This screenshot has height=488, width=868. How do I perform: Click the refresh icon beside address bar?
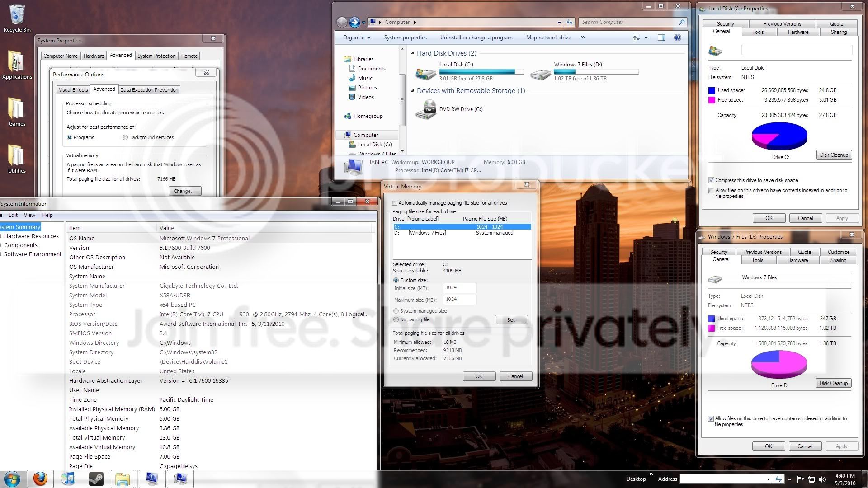[x=570, y=22]
